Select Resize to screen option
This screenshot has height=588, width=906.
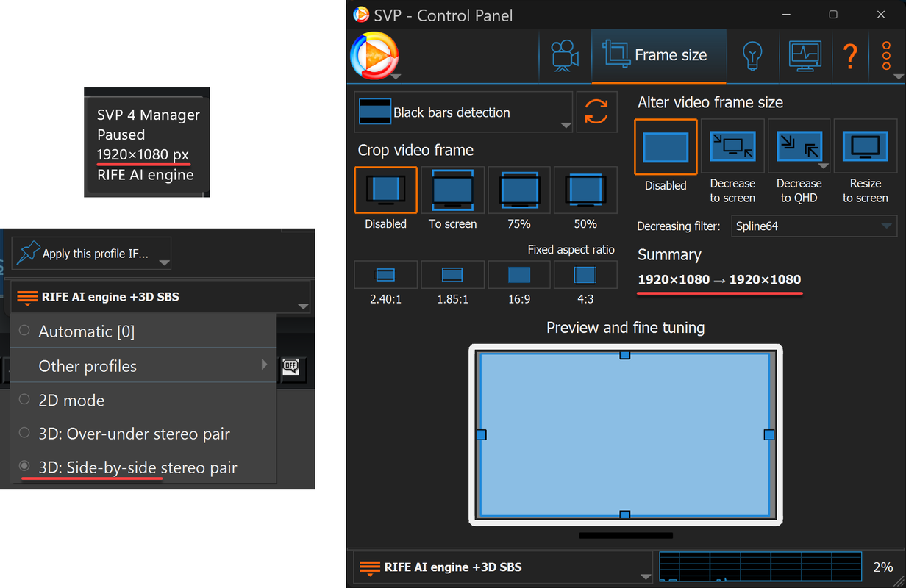[866, 147]
